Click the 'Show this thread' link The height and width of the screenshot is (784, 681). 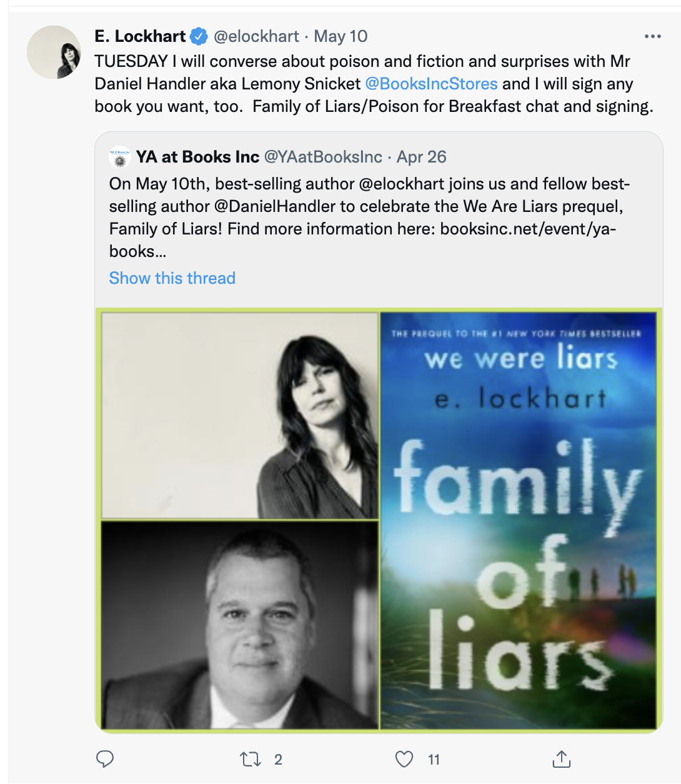point(172,278)
